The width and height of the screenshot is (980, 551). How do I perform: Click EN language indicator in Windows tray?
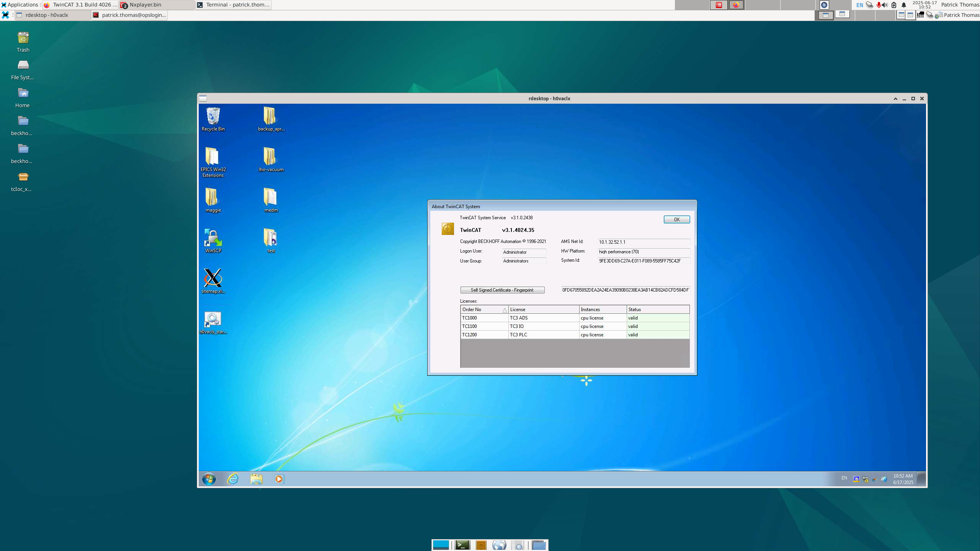(844, 478)
